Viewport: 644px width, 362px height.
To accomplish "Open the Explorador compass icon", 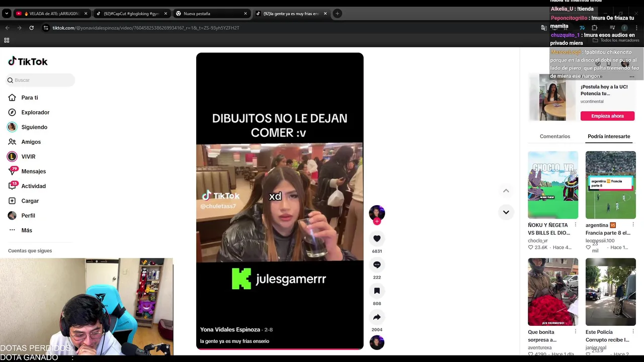I will point(12,112).
